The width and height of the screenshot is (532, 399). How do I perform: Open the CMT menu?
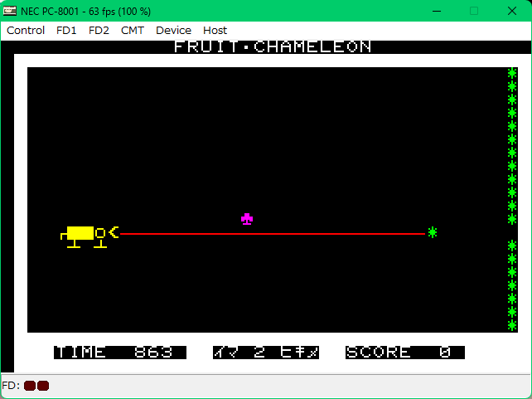(133, 31)
